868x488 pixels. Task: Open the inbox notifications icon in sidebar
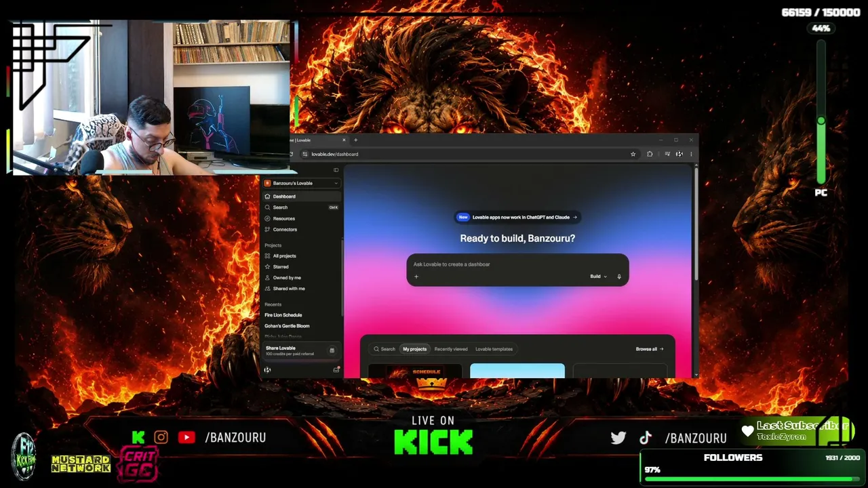click(336, 369)
